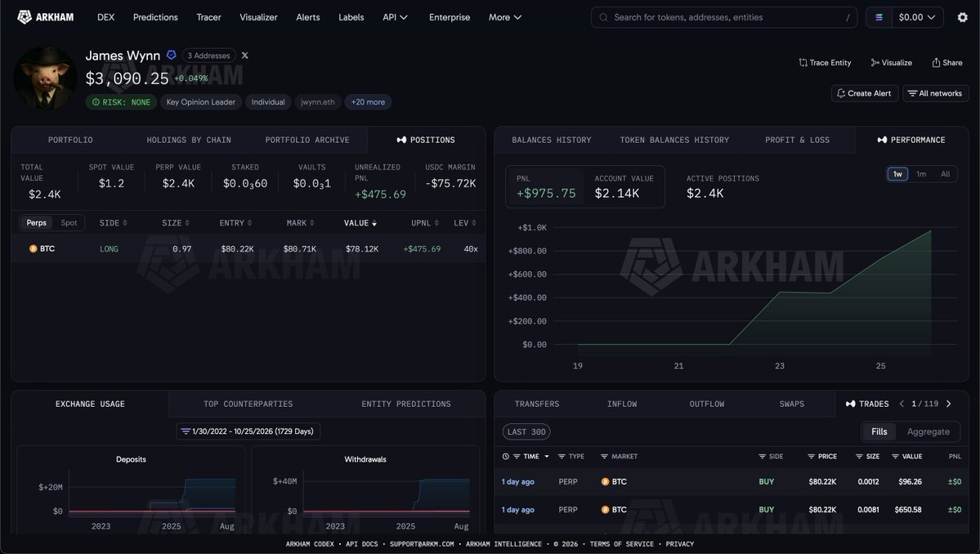The width and height of the screenshot is (980, 554).
Task: Open settings gear icon
Action: (963, 17)
